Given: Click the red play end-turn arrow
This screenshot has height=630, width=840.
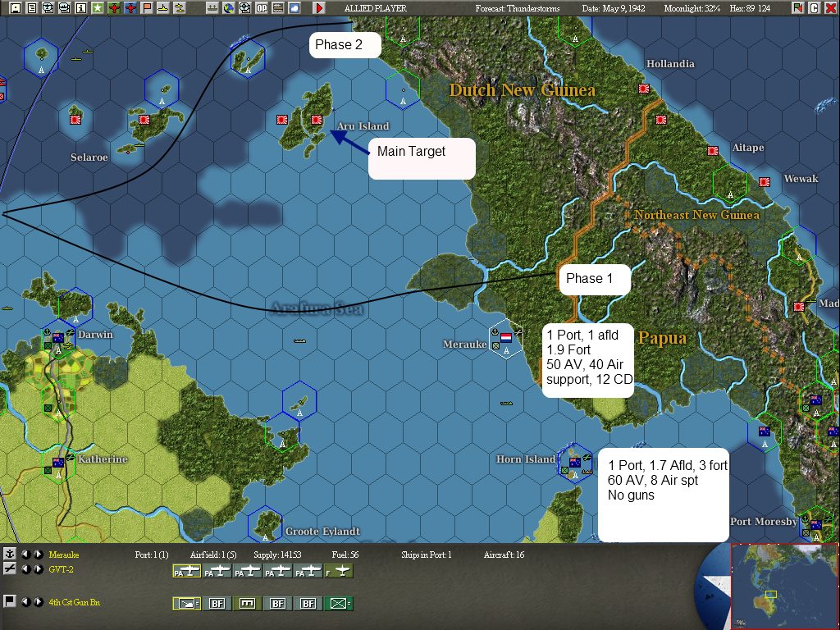Looking at the screenshot, I should click(319, 8).
